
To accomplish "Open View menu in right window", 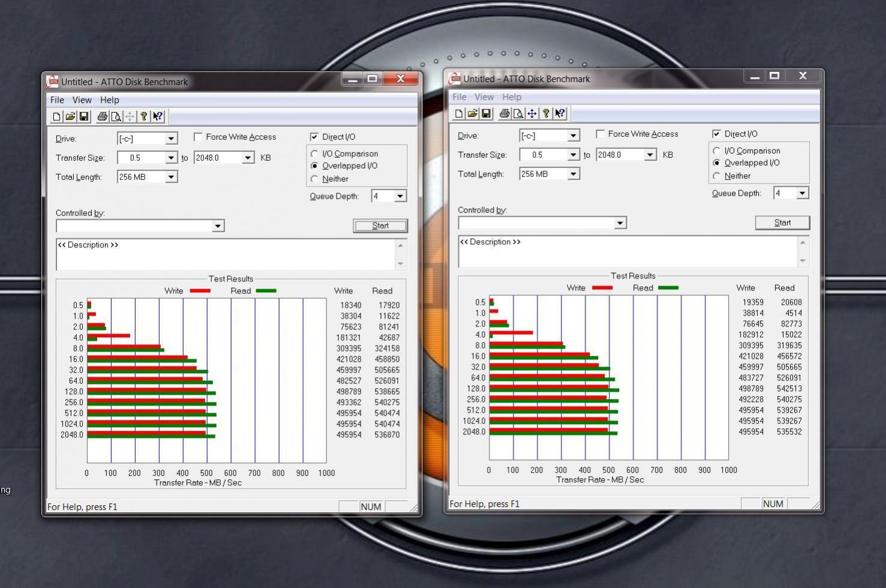I will pos(484,97).
